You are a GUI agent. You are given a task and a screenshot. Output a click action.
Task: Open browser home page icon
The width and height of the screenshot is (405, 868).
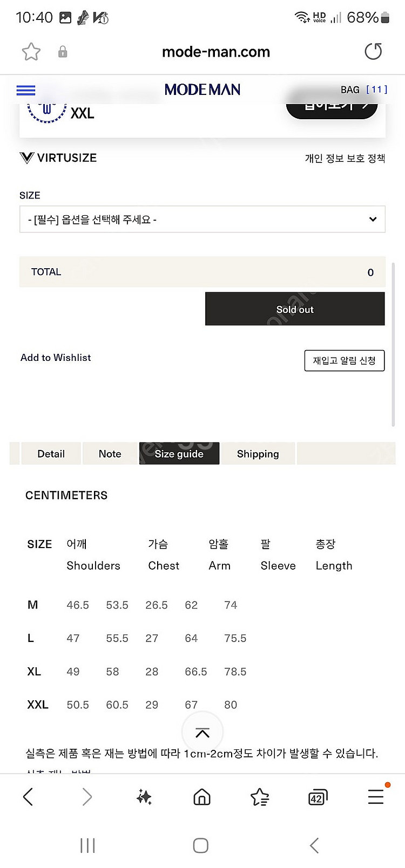pos(202,796)
